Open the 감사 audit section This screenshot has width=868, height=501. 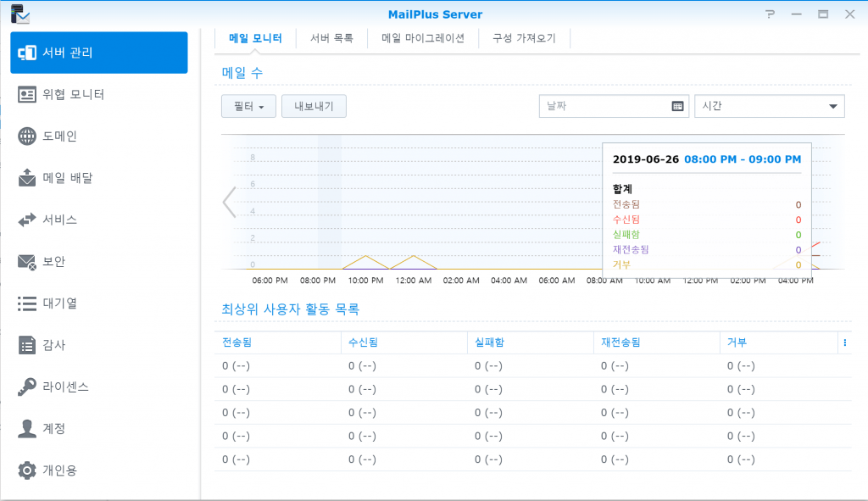point(99,345)
